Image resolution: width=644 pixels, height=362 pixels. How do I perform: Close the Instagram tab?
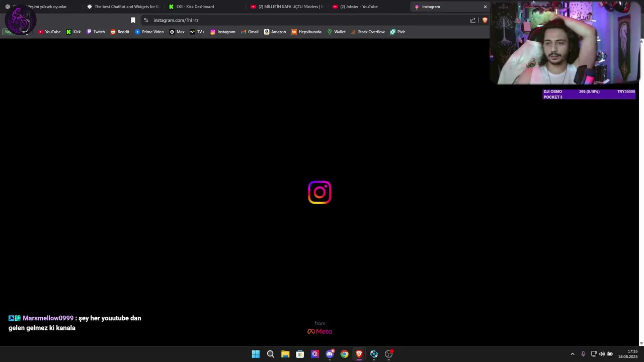[485, 7]
